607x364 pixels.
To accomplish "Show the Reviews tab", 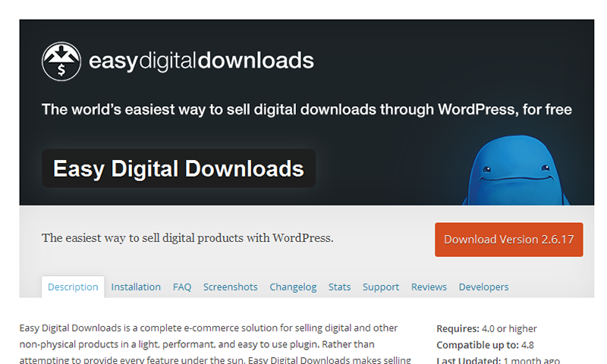I will pyautogui.click(x=429, y=287).
